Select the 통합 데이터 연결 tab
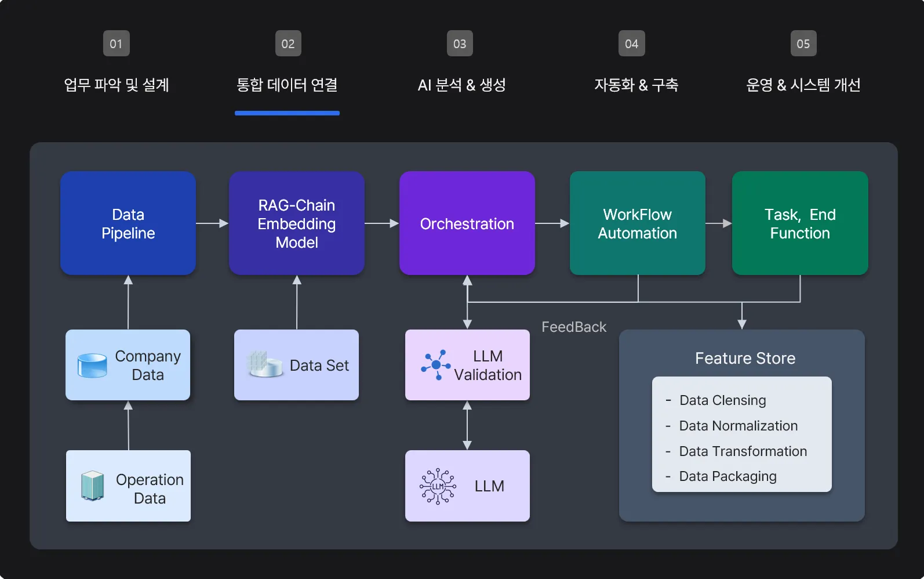 coord(288,85)
